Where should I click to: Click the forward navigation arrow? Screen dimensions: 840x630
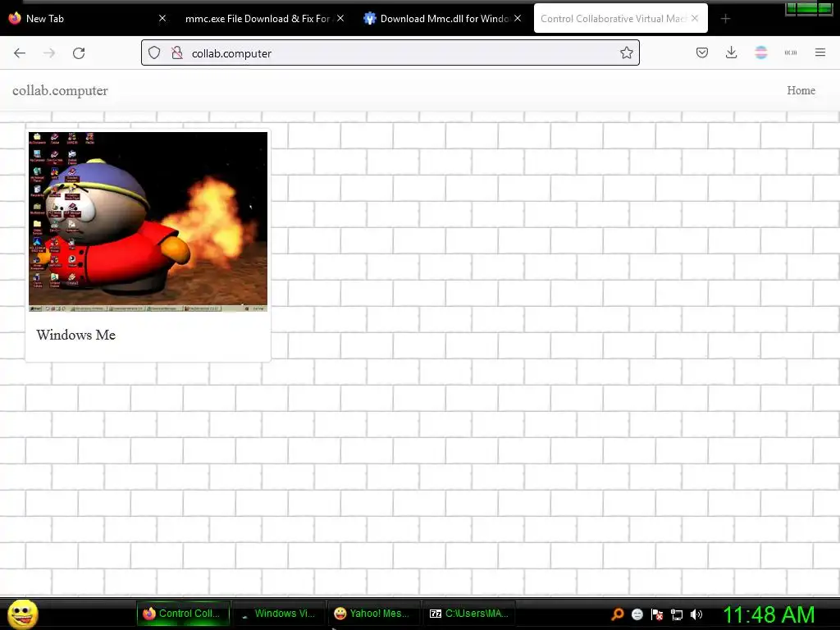(x=49, y=53)
